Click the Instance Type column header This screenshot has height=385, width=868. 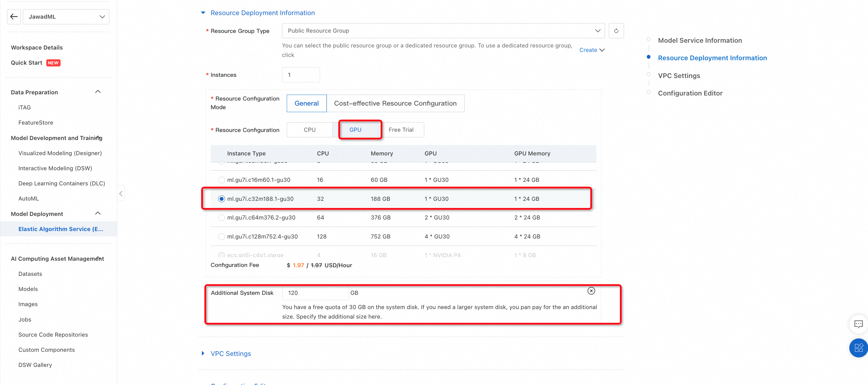246,153
